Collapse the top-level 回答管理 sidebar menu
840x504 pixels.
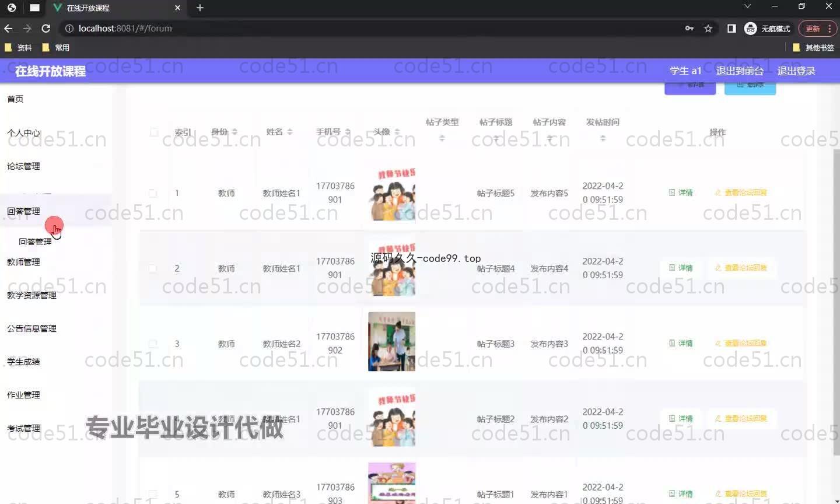(23, 211)
